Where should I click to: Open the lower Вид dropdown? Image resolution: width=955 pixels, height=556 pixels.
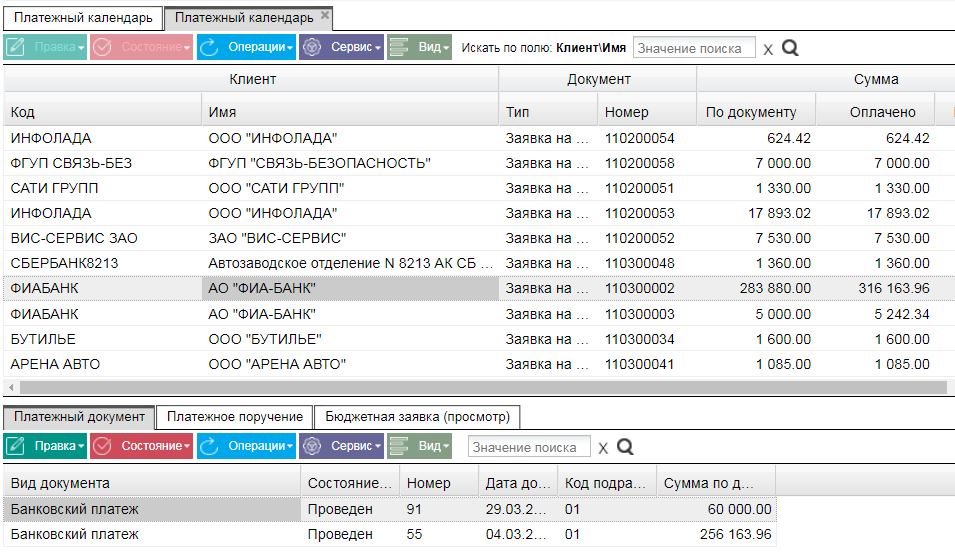tap(420, 446)
